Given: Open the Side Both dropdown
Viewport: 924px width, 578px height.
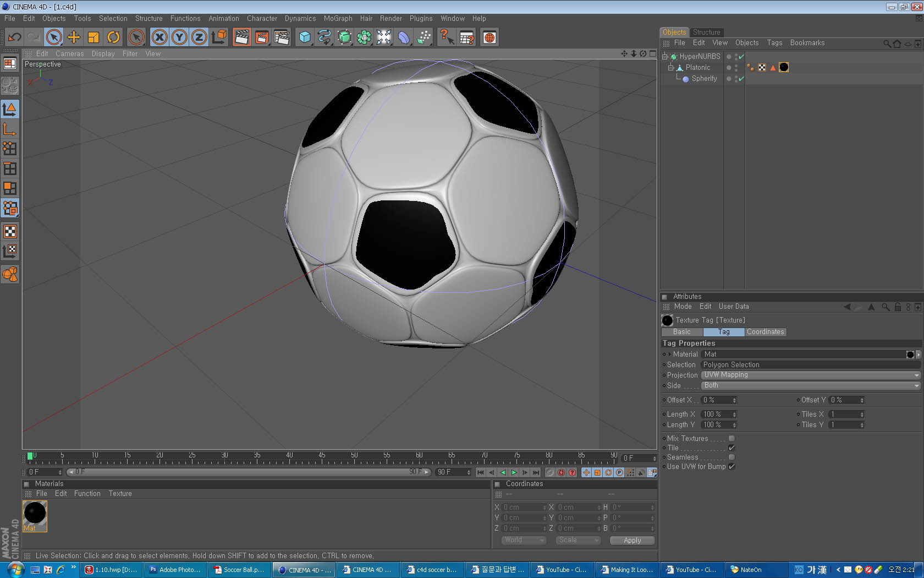Looking at the screenshot, I should tap(811, 385).
